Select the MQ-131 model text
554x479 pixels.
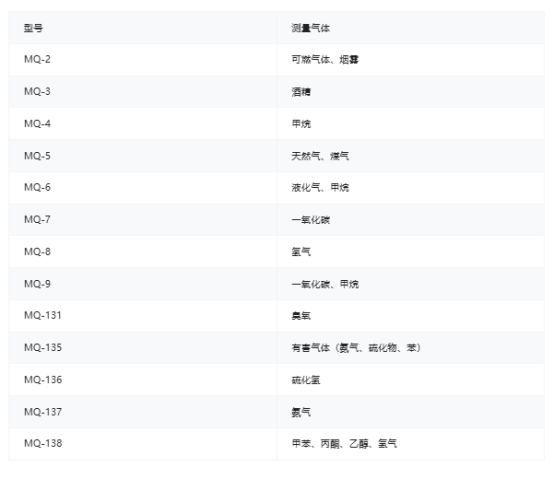(x=43, y=315)
